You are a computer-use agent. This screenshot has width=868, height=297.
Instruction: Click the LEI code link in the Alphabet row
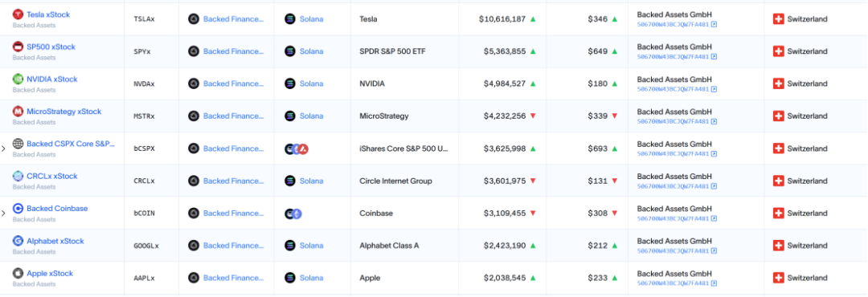click(x=674, y=251)
